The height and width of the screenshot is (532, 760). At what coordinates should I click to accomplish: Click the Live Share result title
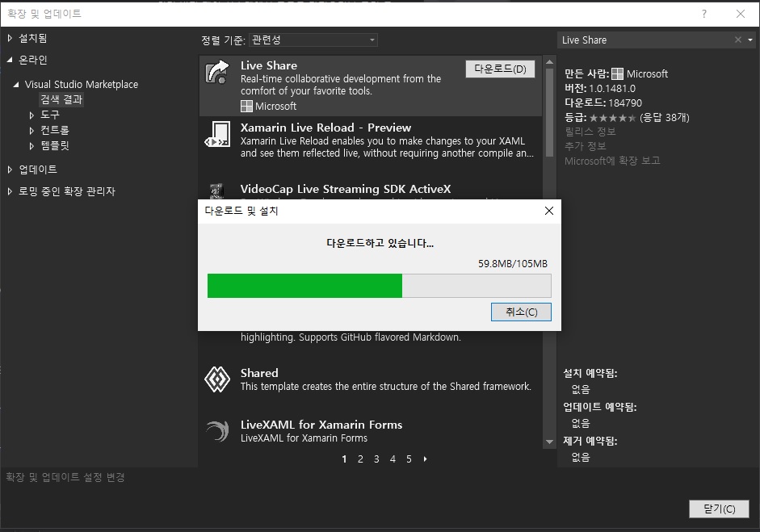click(269, 65)
